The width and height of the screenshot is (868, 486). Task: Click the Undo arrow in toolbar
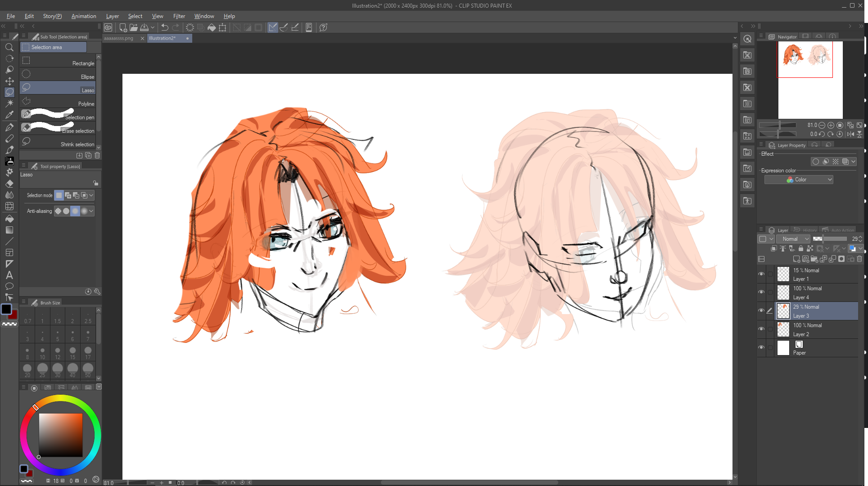coord(165,27)
